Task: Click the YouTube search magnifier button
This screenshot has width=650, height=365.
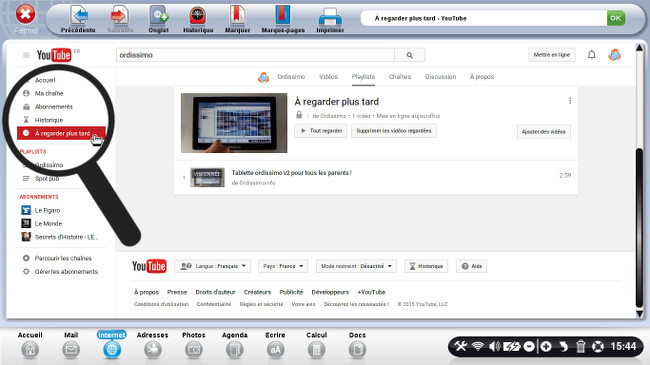Action: point(410,55)
